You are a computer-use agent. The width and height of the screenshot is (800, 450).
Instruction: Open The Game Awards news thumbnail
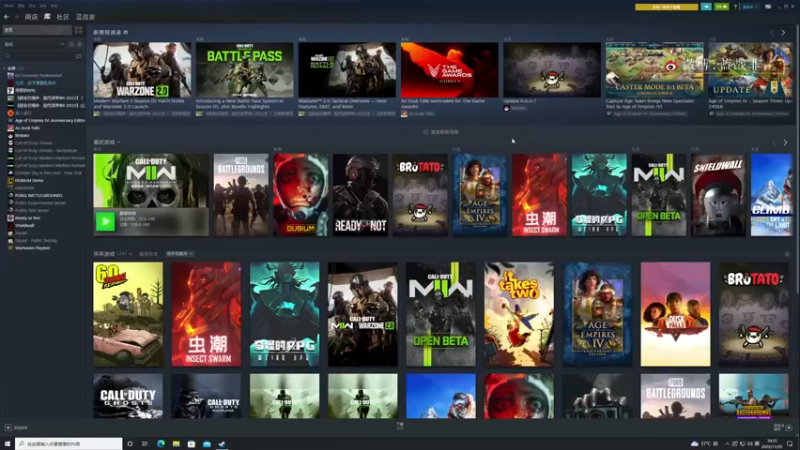pyautogui.click(x=449, y=70)
